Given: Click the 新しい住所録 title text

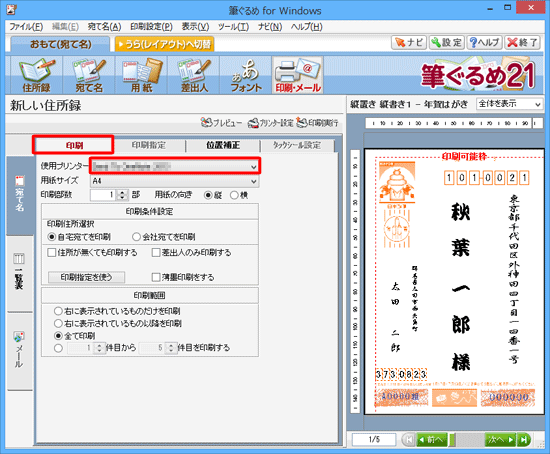Looking at the screenshot, I should tap(46, 105).
